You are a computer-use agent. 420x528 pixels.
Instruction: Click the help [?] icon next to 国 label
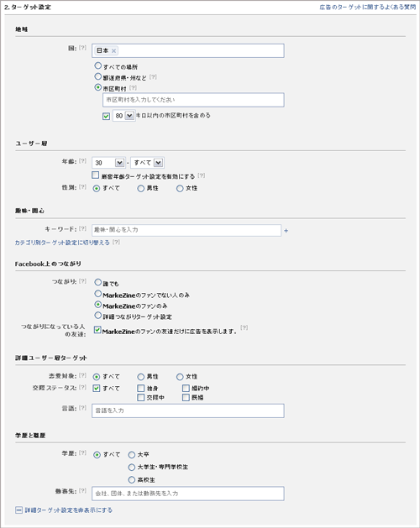[82, 48]
